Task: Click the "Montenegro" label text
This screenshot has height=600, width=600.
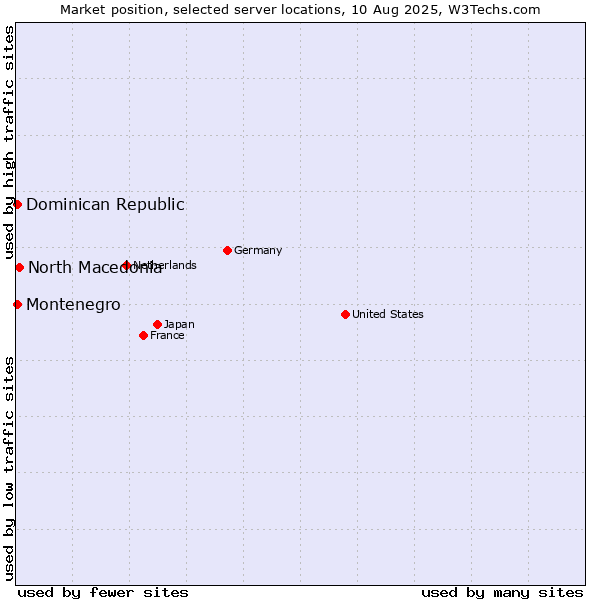Action: click(73, 305)
